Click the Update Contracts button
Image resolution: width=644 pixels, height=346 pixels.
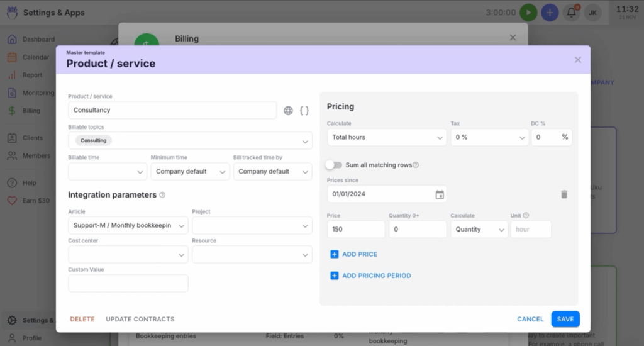click(140, 320)
